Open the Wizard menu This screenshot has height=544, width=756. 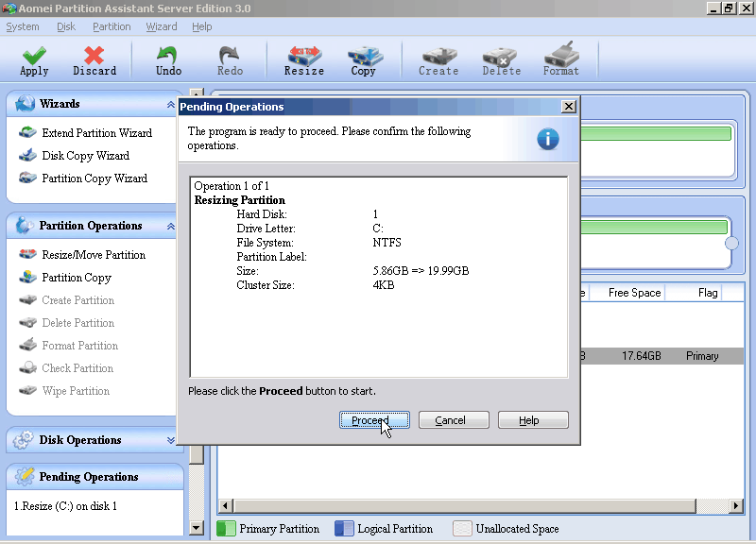pyautogui.click(x=162, y=26)
